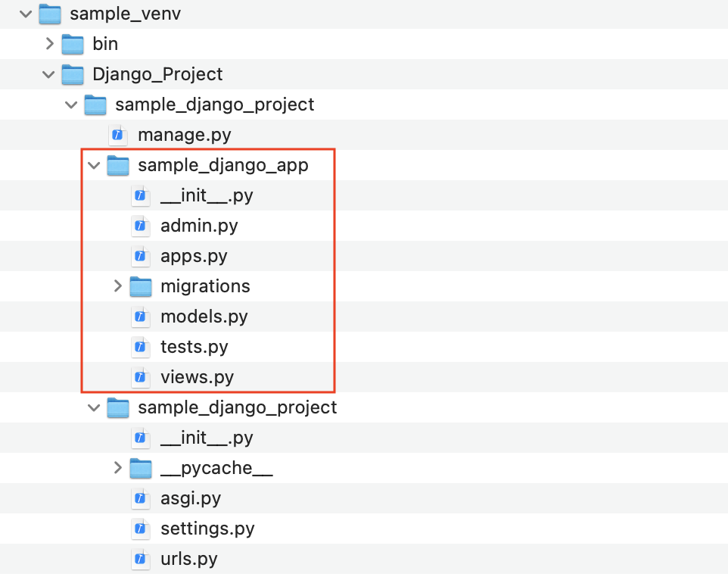Select the 'sample_venv' name text
The image size is (728, 577).
click(126, 14)
